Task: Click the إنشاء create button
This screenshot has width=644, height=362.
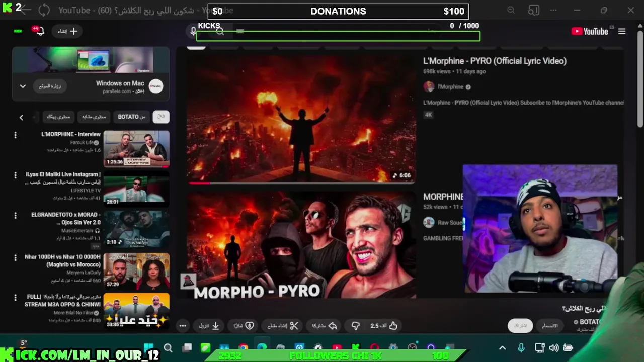Action: [x=67, y=31]
